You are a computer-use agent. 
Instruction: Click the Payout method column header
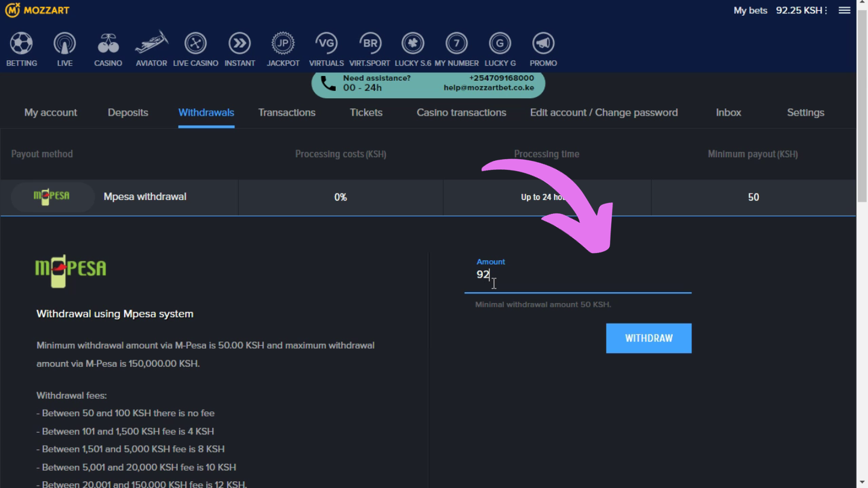coord(42,154)
